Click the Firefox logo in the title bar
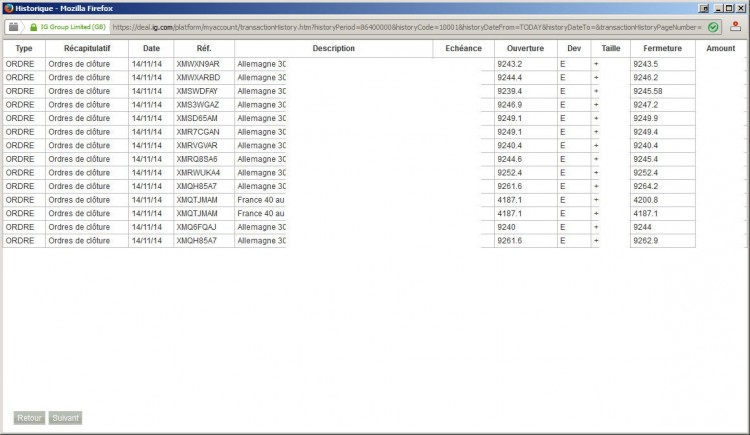Viewport: 750px width, 435px height. (x=8, y=8)
